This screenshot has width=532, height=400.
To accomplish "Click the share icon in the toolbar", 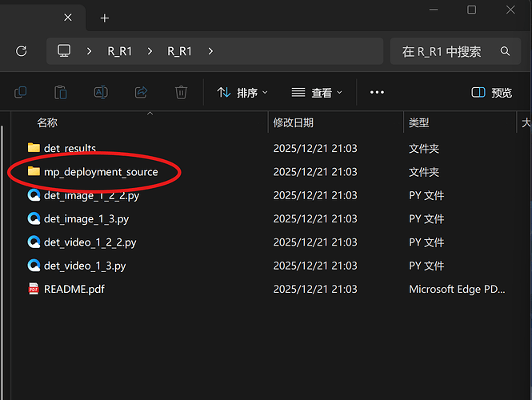I will (142, 93).
